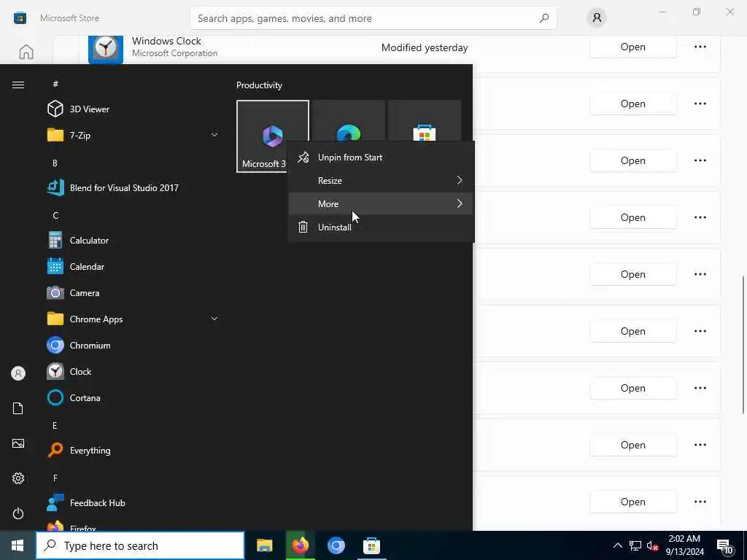The image size is (747, 560).
Task: Click the letter B section header
Action: (55, 163)
